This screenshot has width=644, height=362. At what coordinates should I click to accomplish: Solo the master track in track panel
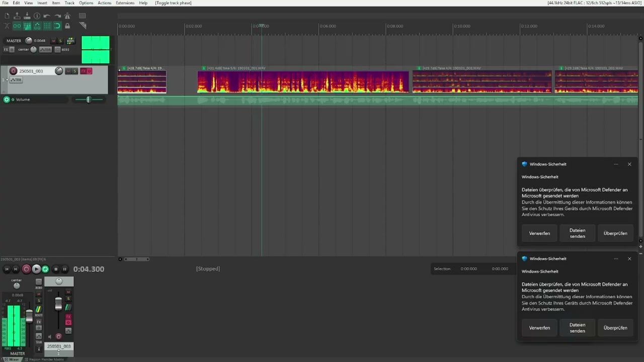point(60,41)
